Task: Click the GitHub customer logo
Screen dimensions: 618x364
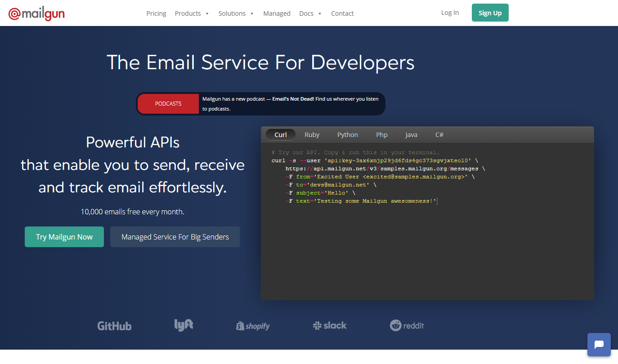Action: click(114, 326)
